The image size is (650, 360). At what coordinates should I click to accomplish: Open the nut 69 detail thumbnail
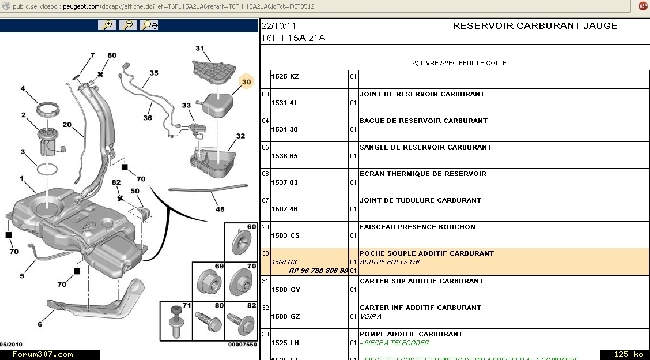point(209,282)
